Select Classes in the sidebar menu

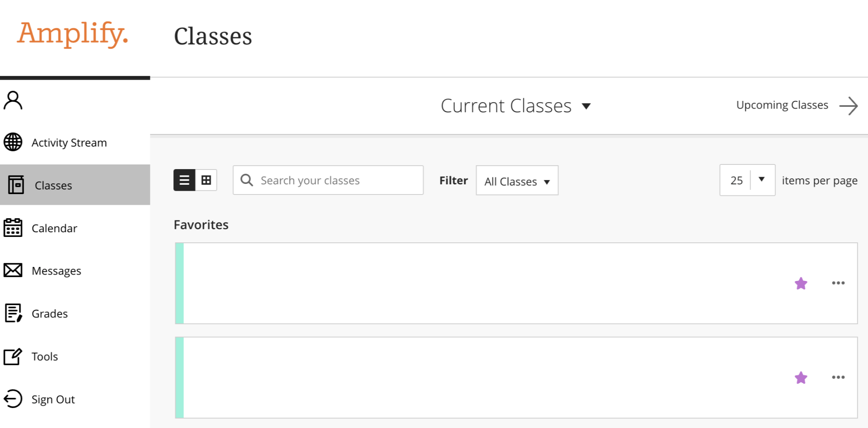pos(75,185)
